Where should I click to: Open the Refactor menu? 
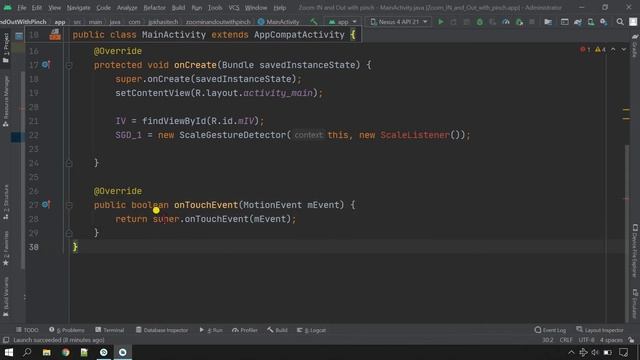click(x=154, y=8)
